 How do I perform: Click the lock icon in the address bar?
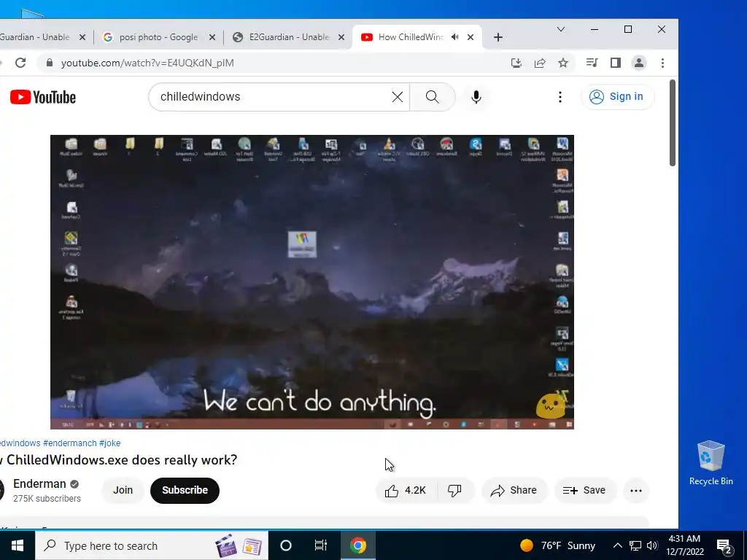pos(49,63)
